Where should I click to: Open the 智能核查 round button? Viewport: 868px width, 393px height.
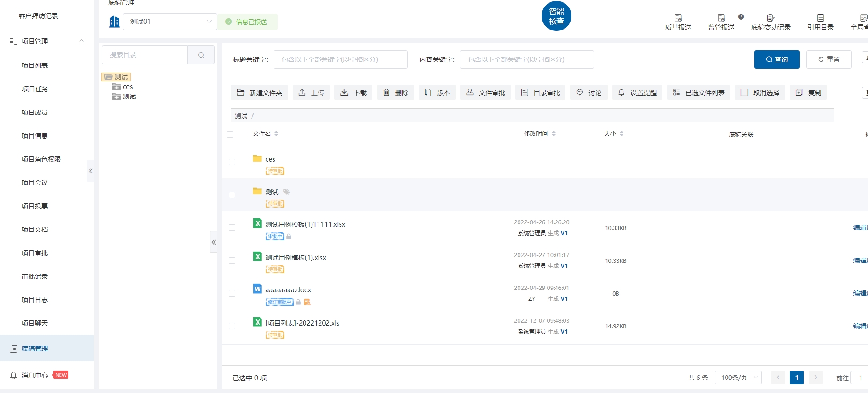pyautogui.click(x=556, y=16)
